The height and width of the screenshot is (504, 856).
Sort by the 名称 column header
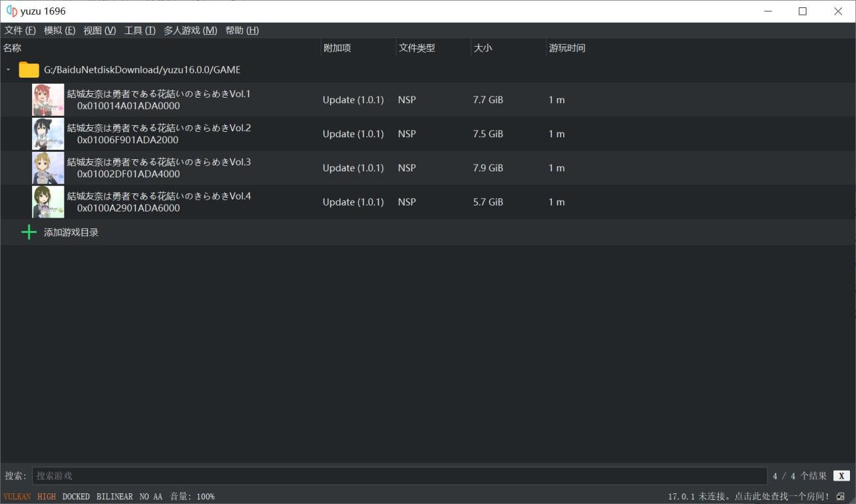coord(161,48)
